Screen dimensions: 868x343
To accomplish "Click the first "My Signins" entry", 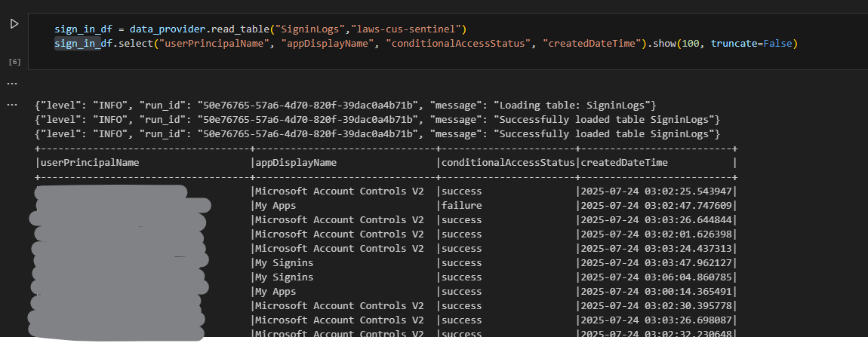I will pos(284,262).
